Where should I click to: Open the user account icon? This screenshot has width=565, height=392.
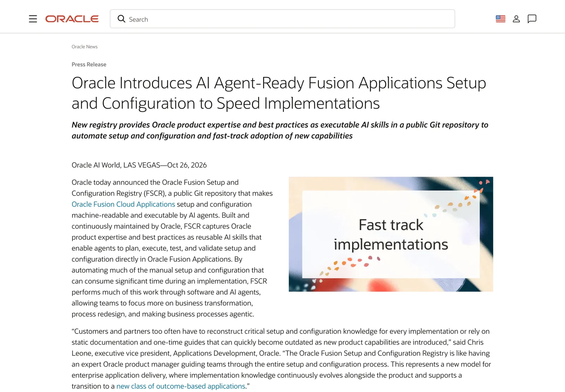coord(516,19)
